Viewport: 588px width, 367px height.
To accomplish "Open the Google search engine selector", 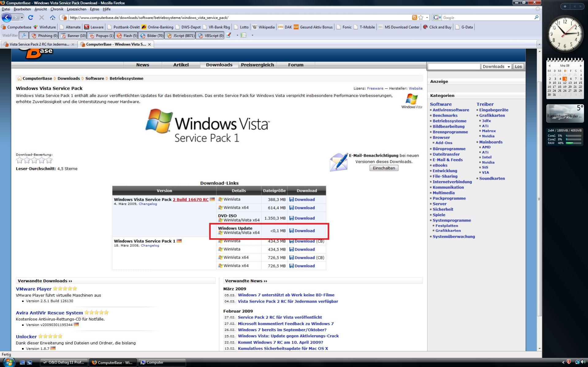I will [437, 17].
